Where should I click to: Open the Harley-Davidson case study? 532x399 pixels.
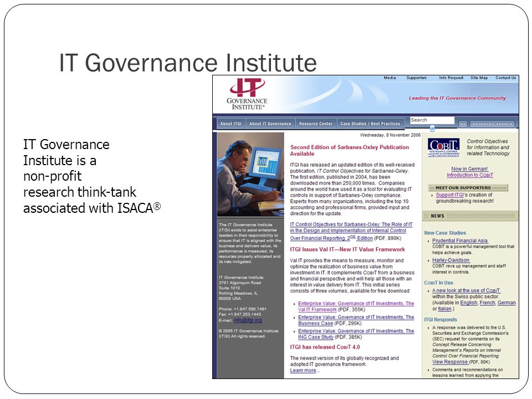[x=451, y=260]
